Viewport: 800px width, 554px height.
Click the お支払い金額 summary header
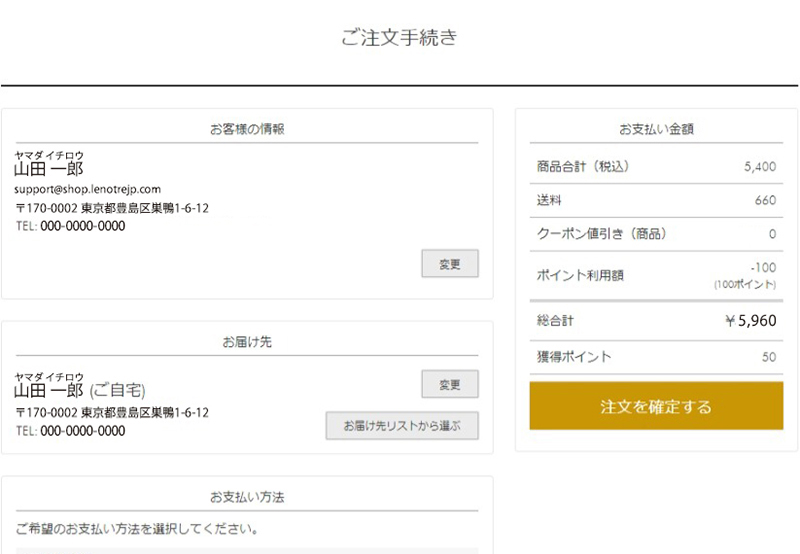(x=656, y=129)
